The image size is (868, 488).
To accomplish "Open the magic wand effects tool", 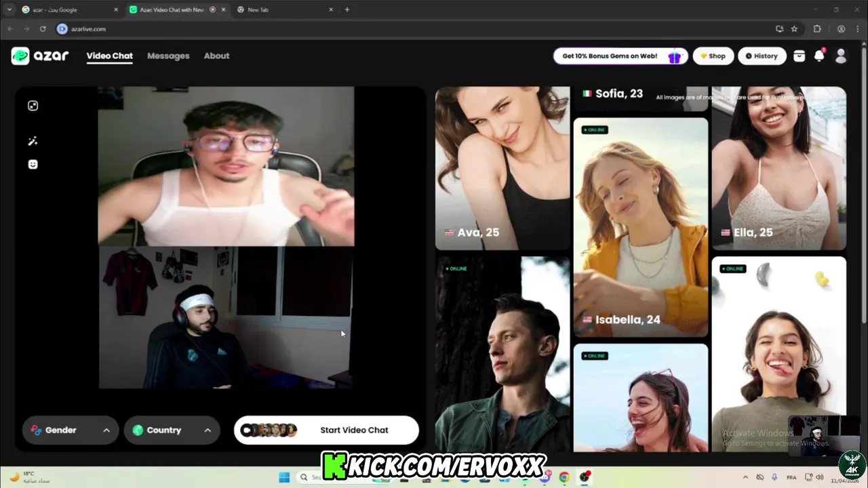I will [x=33, y=141].
